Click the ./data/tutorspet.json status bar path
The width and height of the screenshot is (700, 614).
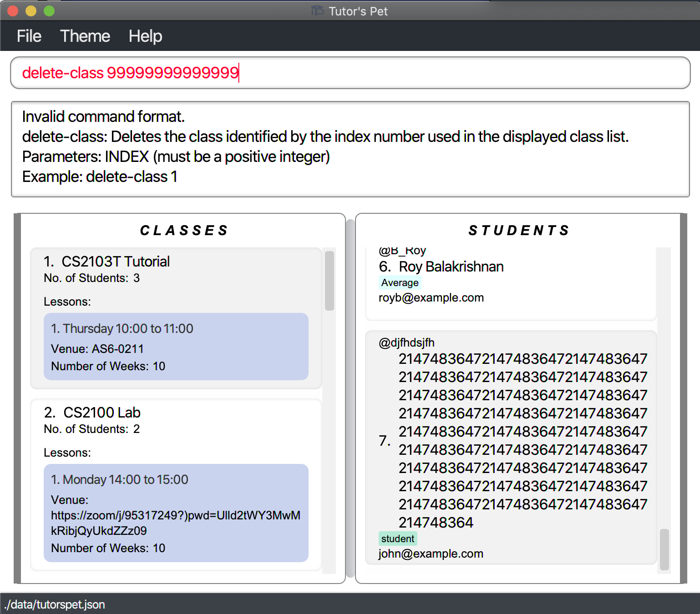(55, 604)
